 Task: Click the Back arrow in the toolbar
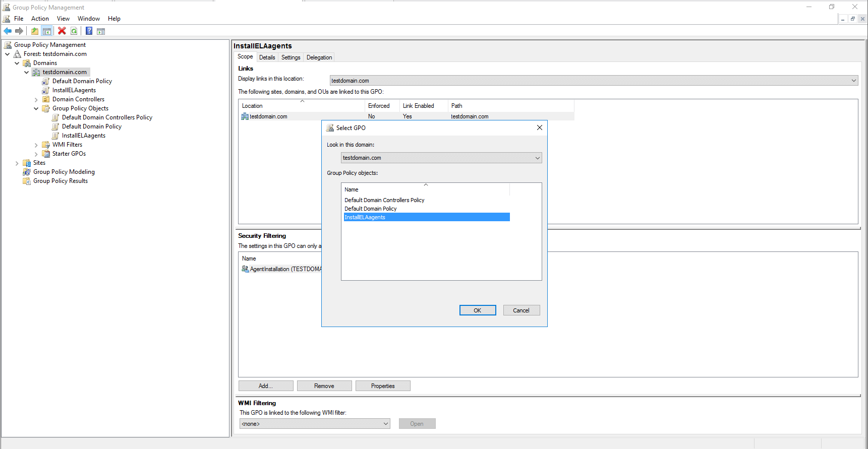(8, 31)
